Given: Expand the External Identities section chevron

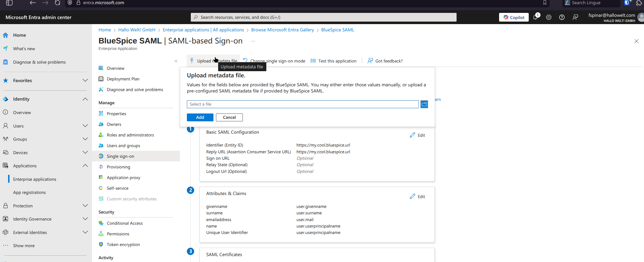Looking at the screenshot, I should (85, 232).
